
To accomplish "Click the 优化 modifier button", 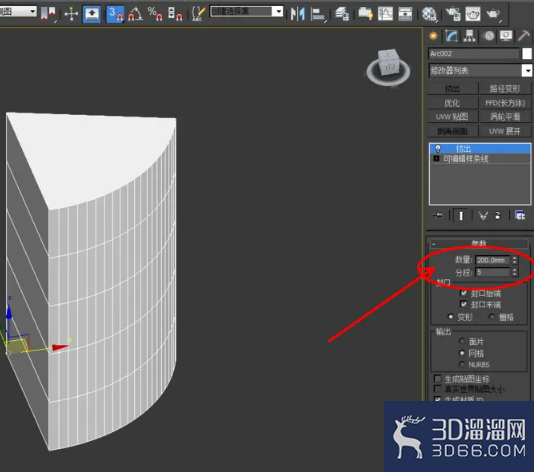I will click(453, 103).
